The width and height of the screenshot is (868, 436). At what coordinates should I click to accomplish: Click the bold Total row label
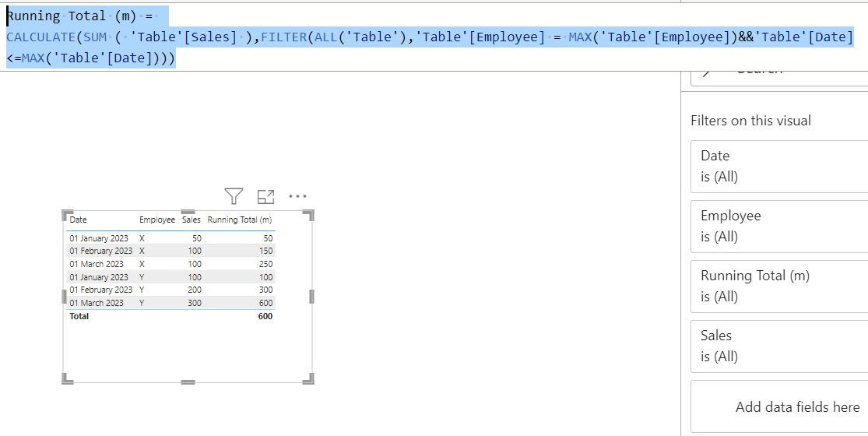click(79, 316)
